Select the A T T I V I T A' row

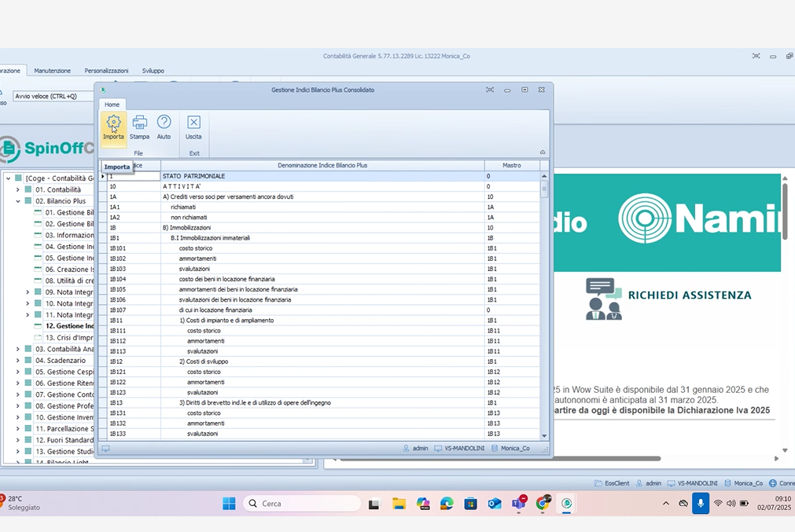[x=323, y=186]
